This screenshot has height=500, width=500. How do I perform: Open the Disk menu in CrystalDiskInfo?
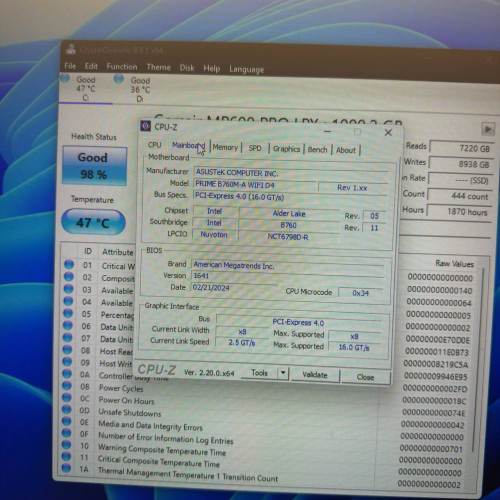coord(187,68)
